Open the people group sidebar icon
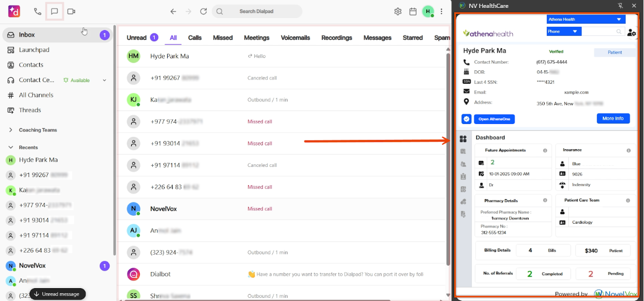Viewport: 644px width, 301px height. (463, 164)
